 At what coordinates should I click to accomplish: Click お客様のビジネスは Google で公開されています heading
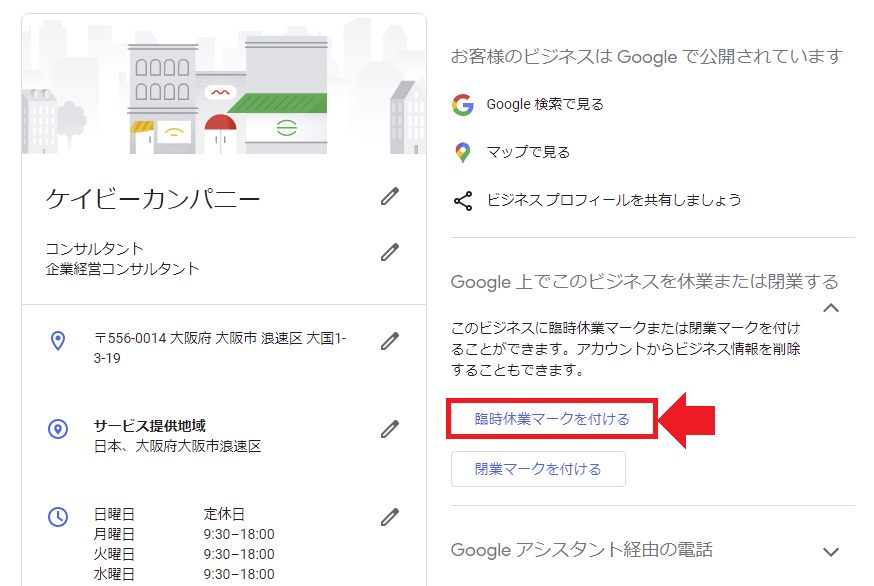(x=647, y=56)
